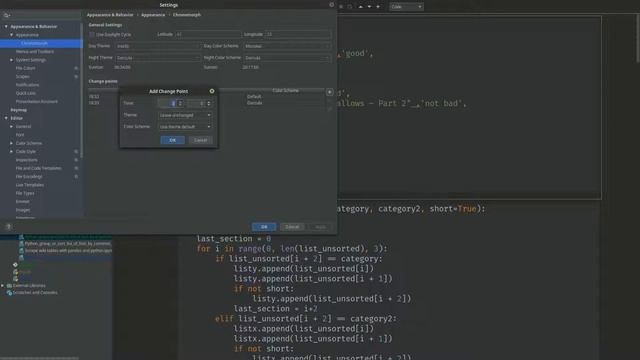Click the Scratches and Consoles icon
The width and height of the screenshot is (640, 360).
[9, 293]
